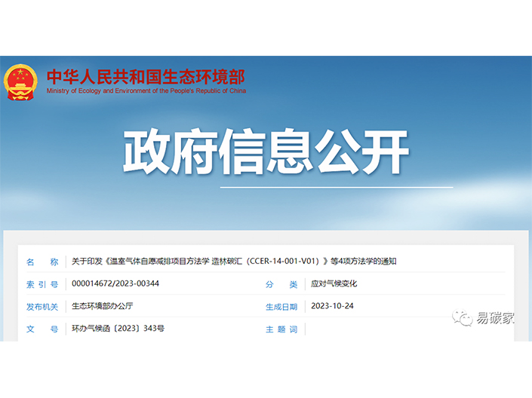Image resolution: width=532 pixels, height=398 pixels.
Task: Click the 易碳家 watermark text
Action: pos(496,318)
